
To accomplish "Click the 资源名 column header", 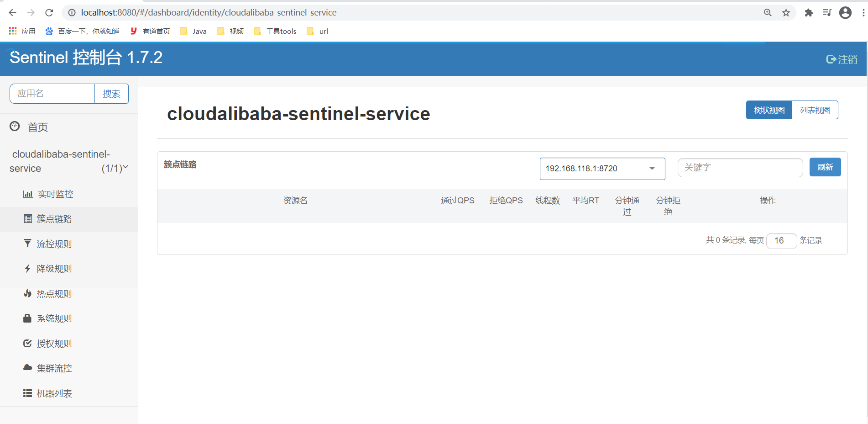I will pos(295,201).
